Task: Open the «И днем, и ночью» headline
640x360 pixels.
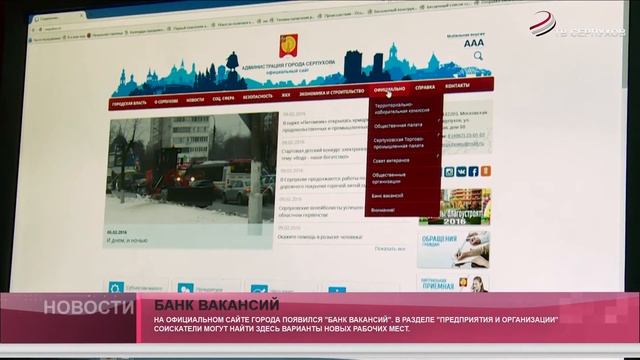Action: (x=127, y=240)
